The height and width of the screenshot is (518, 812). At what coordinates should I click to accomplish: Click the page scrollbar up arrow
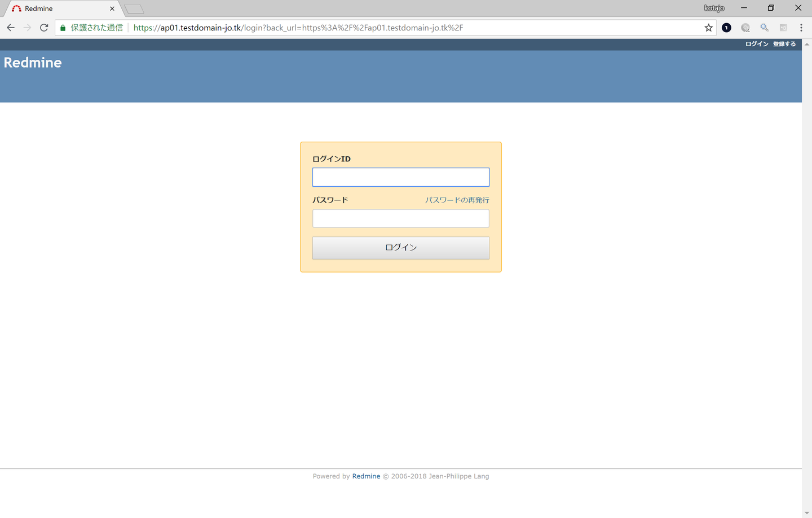pos(807,44)
